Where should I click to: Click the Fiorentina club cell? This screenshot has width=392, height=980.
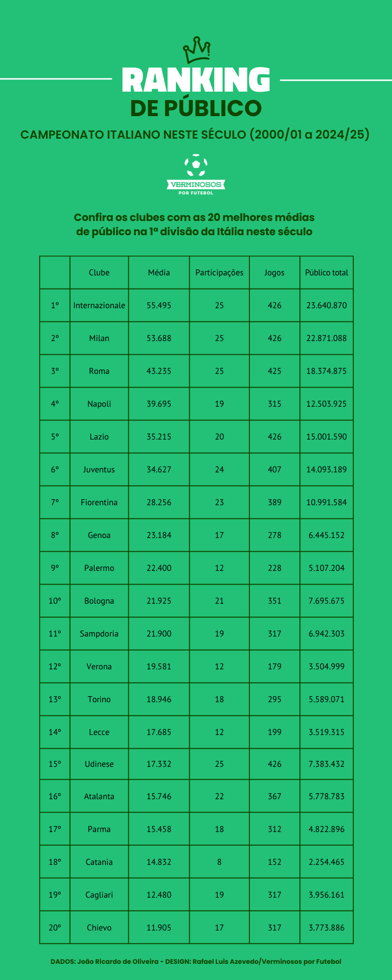click(99, 502)
